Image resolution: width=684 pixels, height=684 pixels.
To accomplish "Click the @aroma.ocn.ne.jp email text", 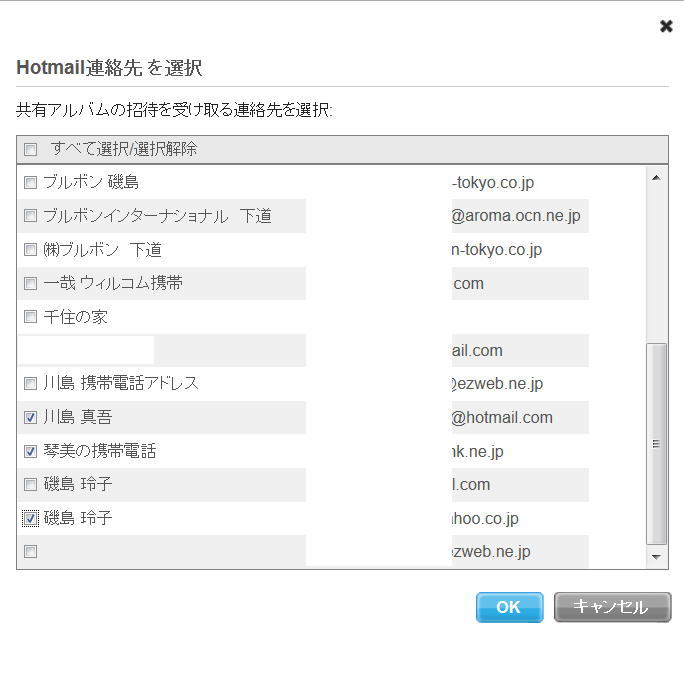I will point(516,215).
